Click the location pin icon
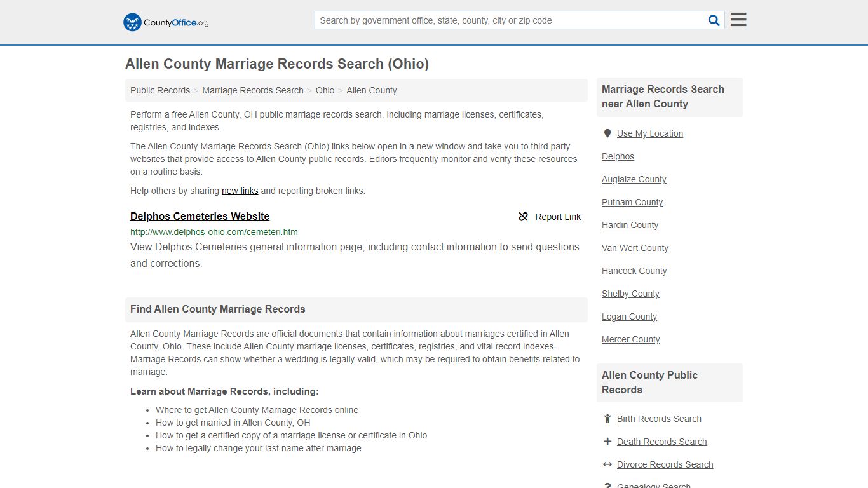 (x=607, y=133)
